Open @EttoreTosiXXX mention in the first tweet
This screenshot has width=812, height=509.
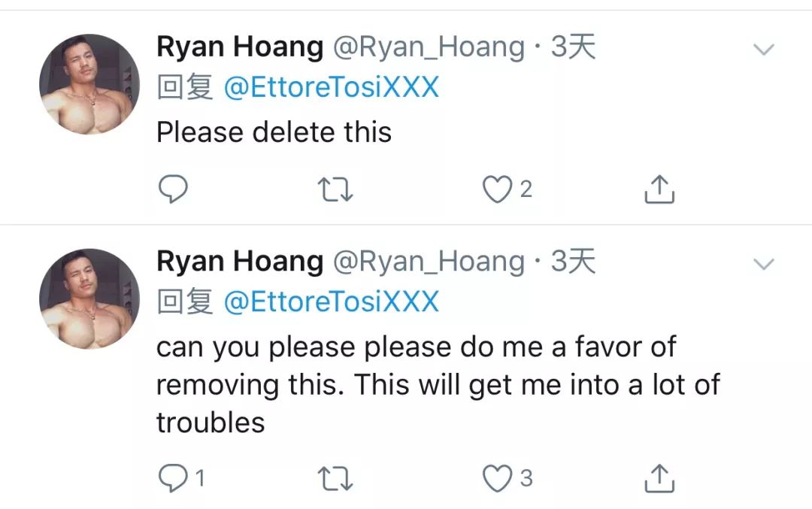(x=332, y=88)
